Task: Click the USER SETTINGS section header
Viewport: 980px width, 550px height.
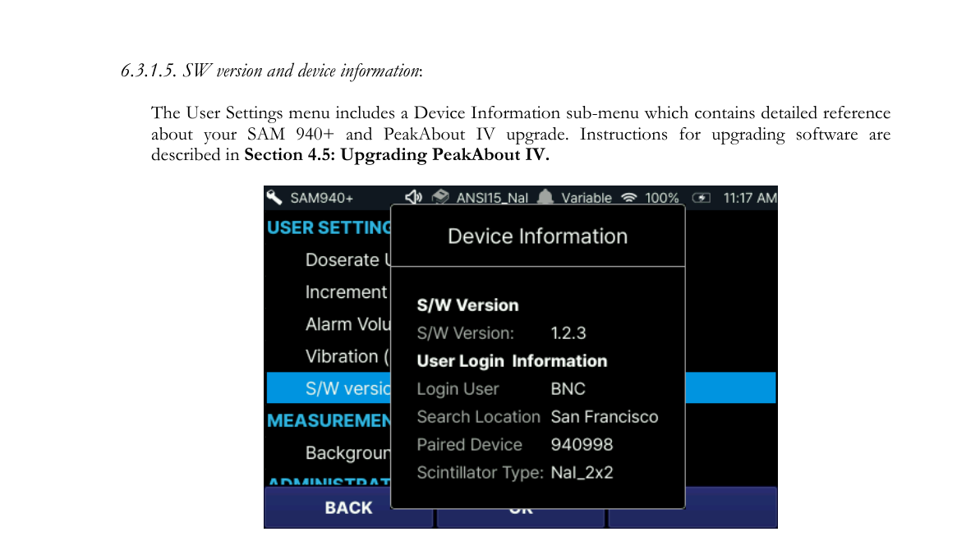Action: (x=329, y=228)
